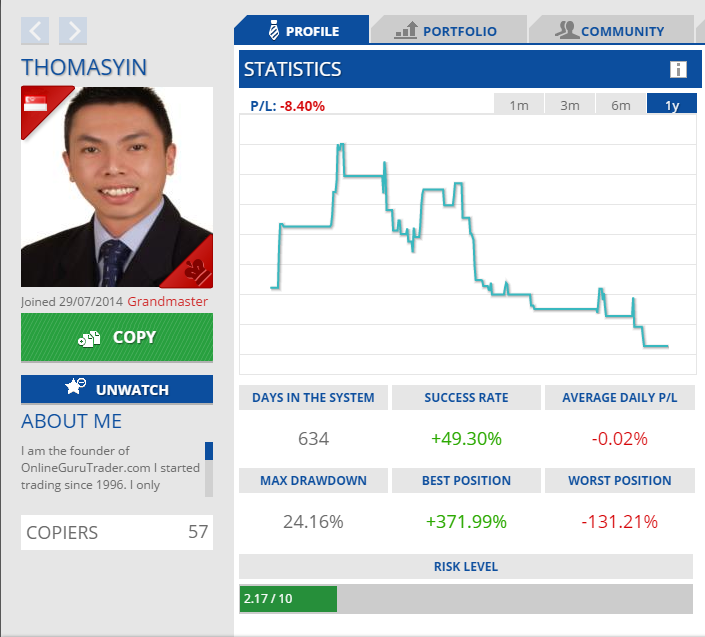Select the 3m chart period
This screenshot has width=705, height=637.
(x=570, y=105)
